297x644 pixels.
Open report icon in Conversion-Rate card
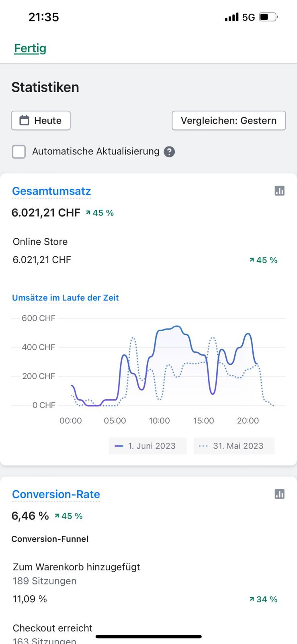pyautogui.click(x=279, y=494)
